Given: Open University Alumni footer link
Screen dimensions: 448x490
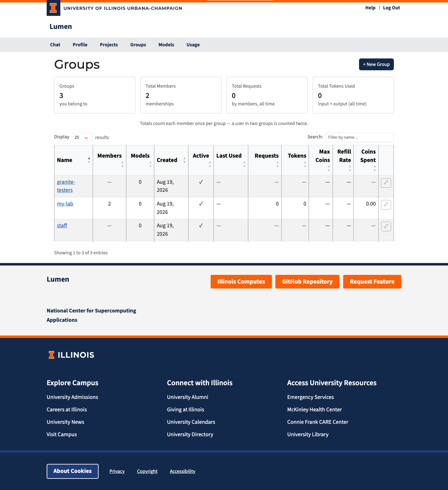Looking at the screenshot, I should (x=188, y=397).
